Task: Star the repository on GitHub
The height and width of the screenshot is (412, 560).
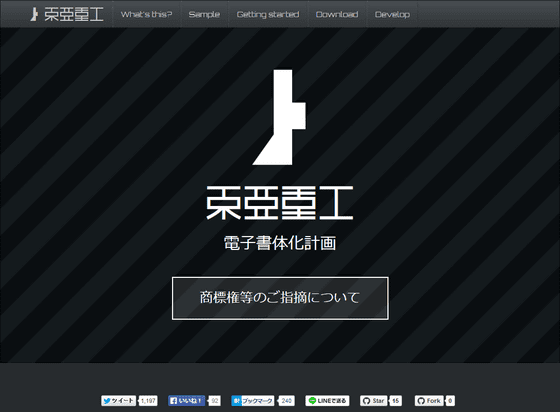Action: click(374, 401)
